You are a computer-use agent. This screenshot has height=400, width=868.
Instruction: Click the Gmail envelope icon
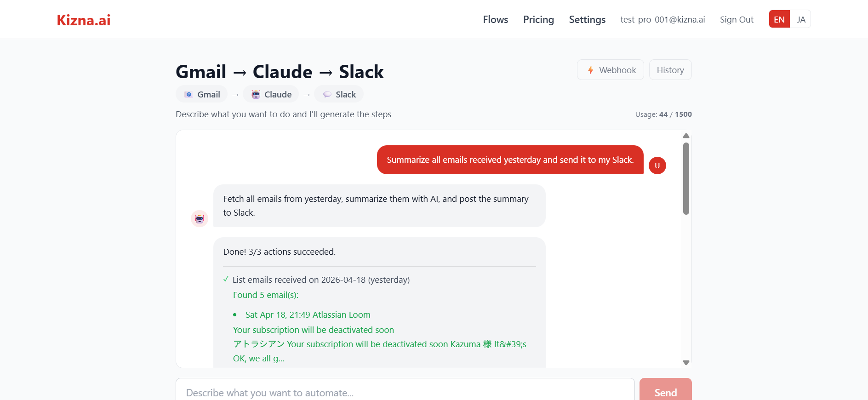(x=188, y=94)
